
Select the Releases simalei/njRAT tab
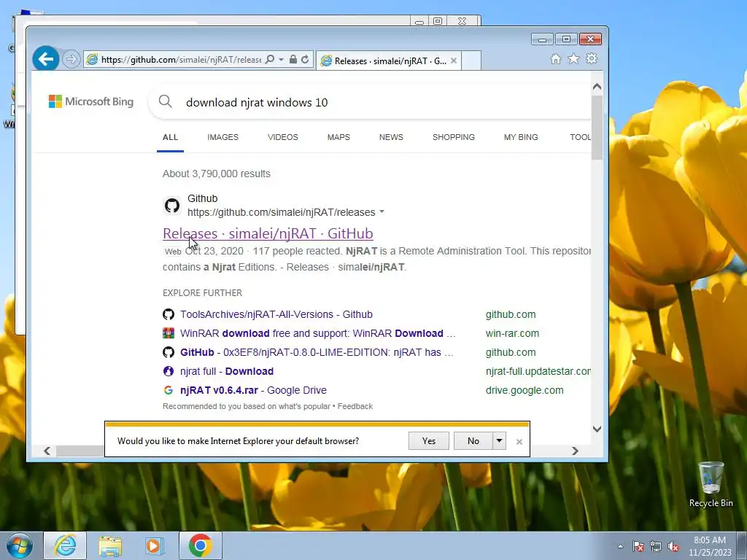tap(388, 61)
